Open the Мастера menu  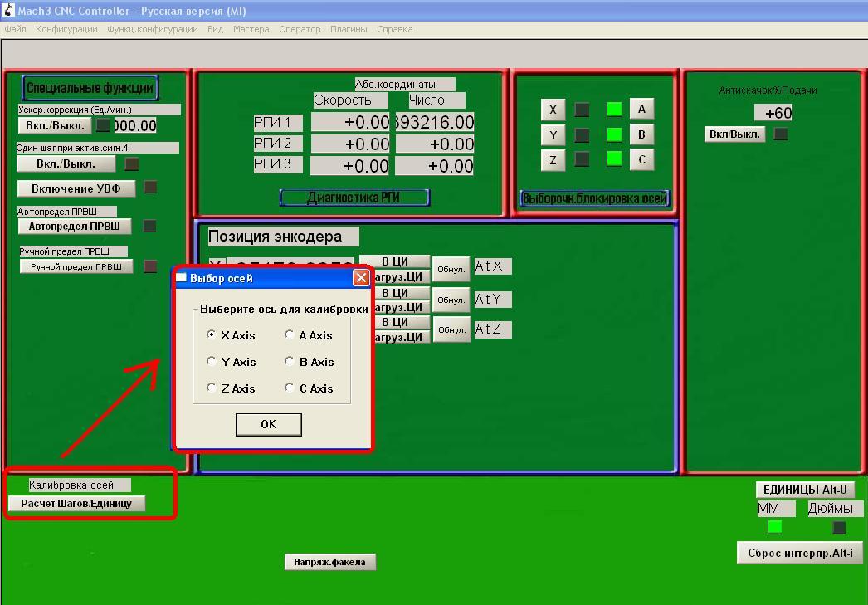pyautogui.click(x=251, y=29)
